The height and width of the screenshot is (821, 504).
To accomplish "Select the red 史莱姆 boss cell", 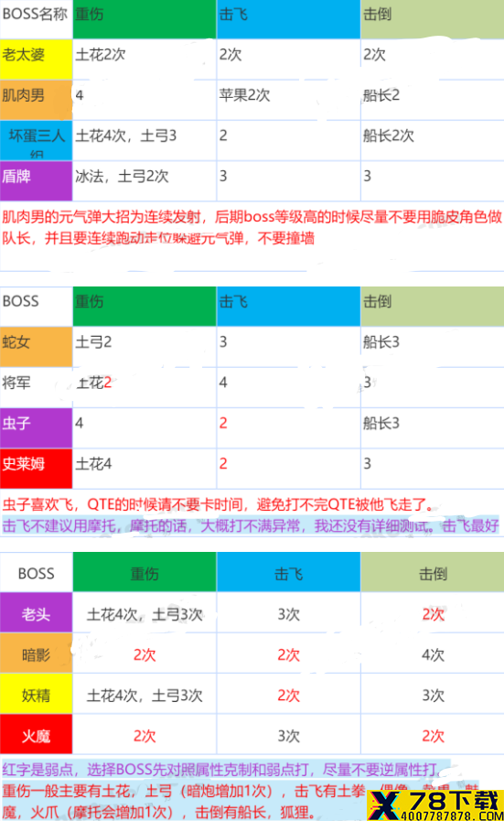I will tap(36, 469).
